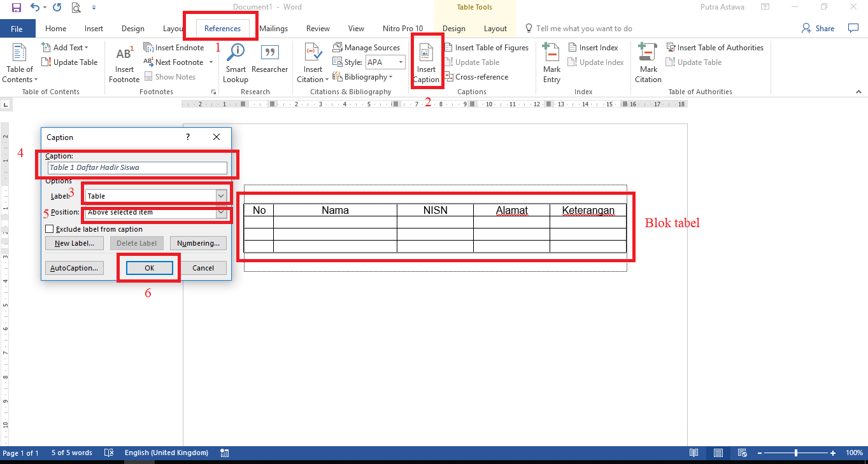Open the Table Tools Design tab

pyautogui.click(x=453, y=28)
